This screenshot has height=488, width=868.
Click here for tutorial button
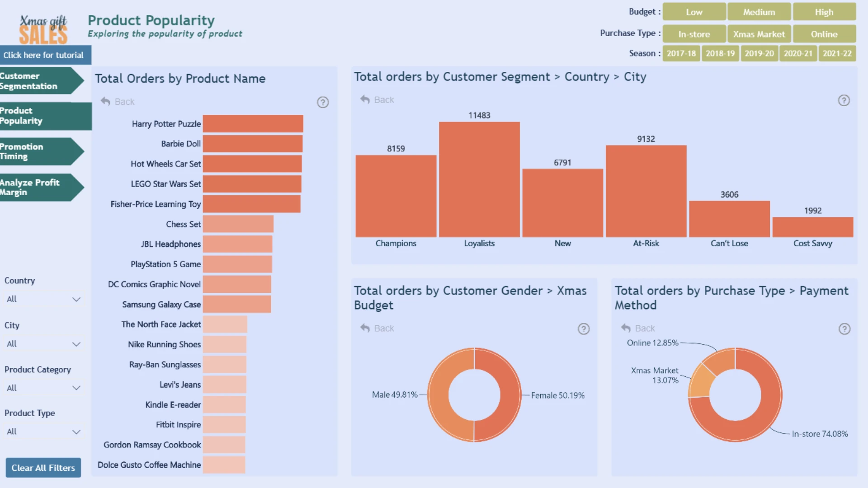pos(45,55)
